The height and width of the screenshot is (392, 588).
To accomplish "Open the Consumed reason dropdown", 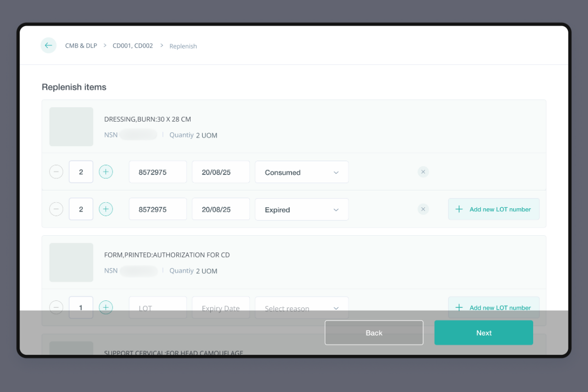I will click(x=302, y=172).
